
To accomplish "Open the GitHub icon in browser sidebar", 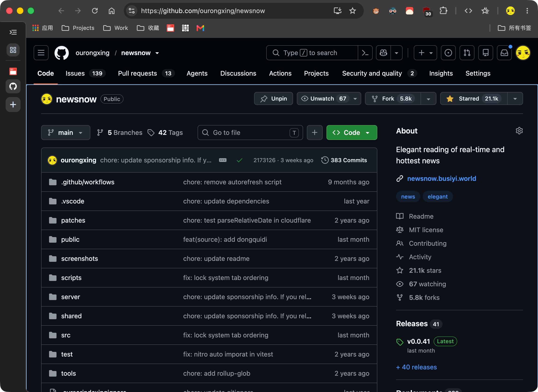I will (x=13, y=86).
